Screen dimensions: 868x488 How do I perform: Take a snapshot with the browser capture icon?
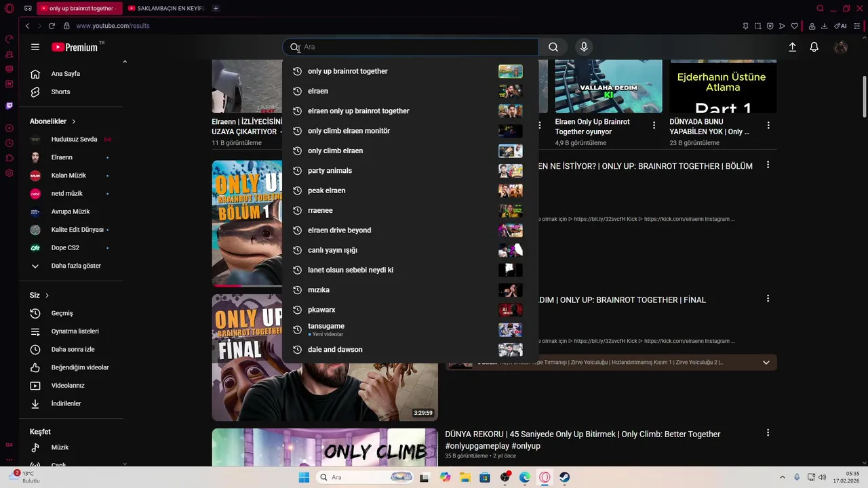pyautogui.click(x=757, y=26)
